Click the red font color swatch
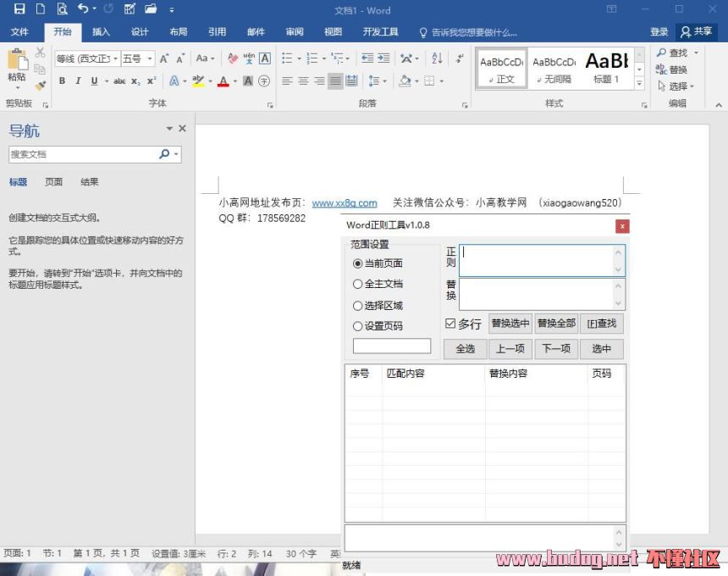 223,82
